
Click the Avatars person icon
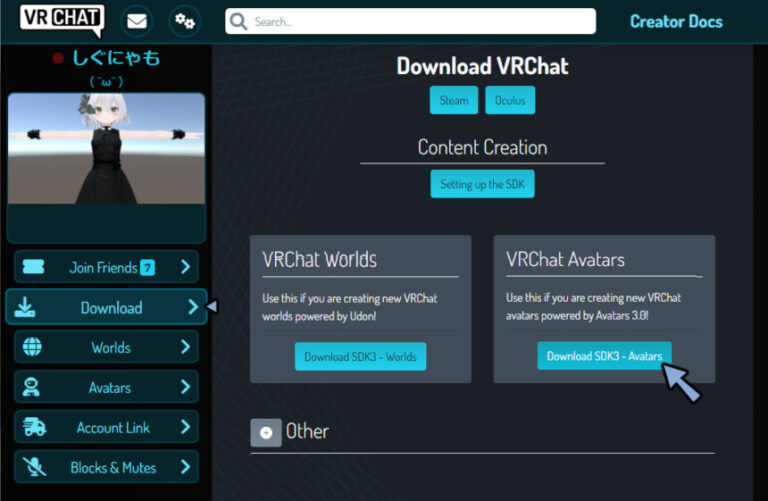pos(33,387)
